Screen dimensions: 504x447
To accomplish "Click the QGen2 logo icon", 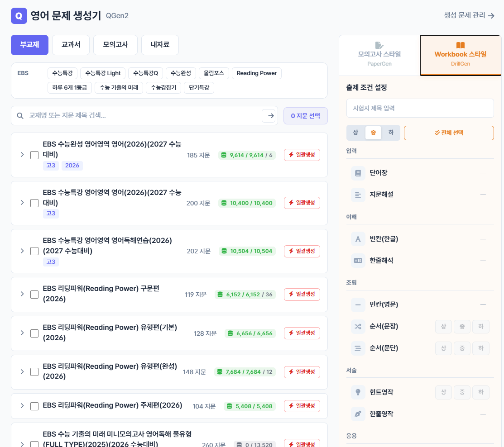I will click(19, 16).
